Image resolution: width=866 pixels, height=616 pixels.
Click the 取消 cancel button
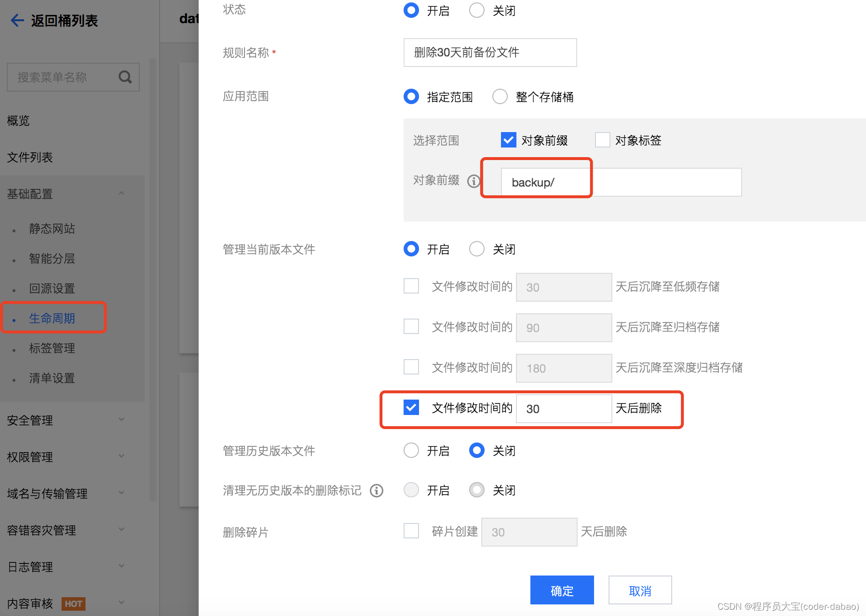[640, 589]
